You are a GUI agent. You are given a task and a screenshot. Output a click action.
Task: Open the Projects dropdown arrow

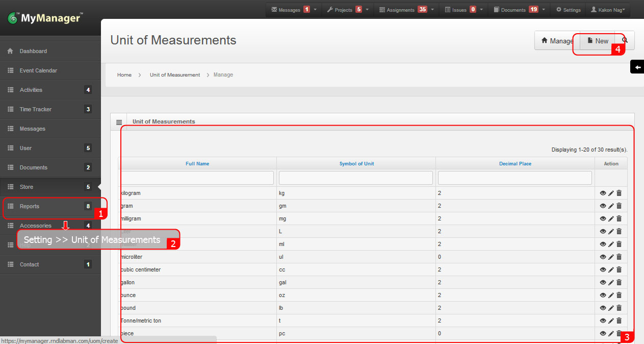pos(367,10)
